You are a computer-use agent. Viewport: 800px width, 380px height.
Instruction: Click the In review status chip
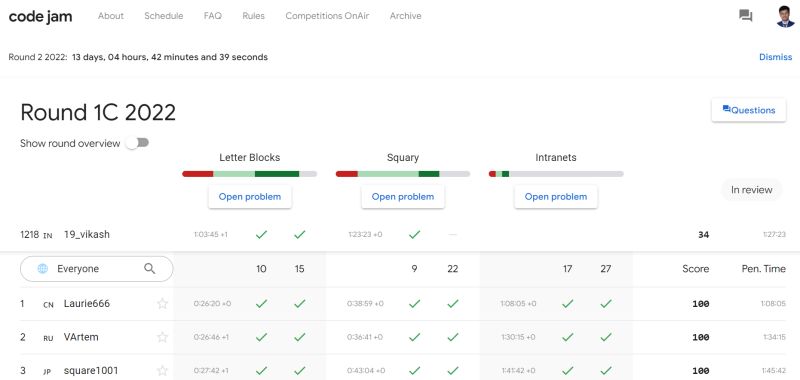[752, 190]
